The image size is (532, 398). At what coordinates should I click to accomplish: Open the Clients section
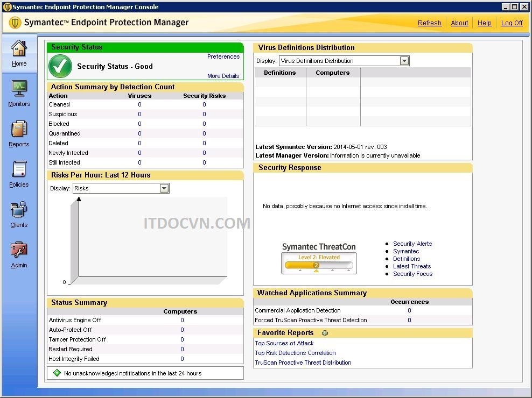tap(19, 212)
